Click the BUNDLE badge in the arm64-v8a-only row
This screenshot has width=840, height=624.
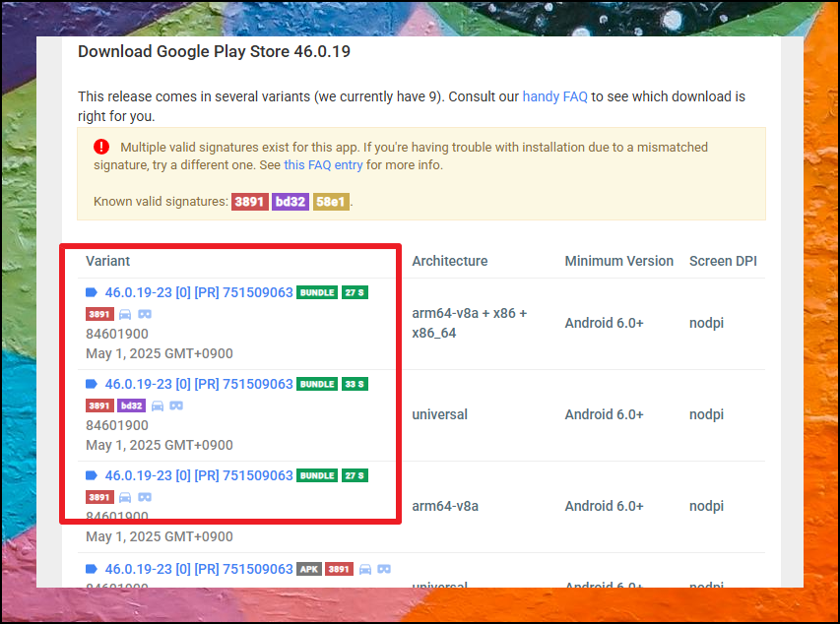317,475
